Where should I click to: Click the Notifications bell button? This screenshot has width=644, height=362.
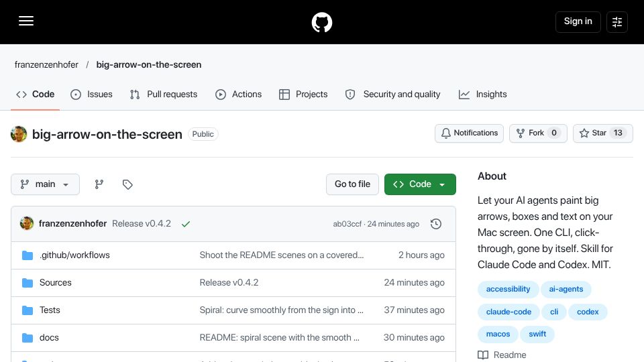469,133
